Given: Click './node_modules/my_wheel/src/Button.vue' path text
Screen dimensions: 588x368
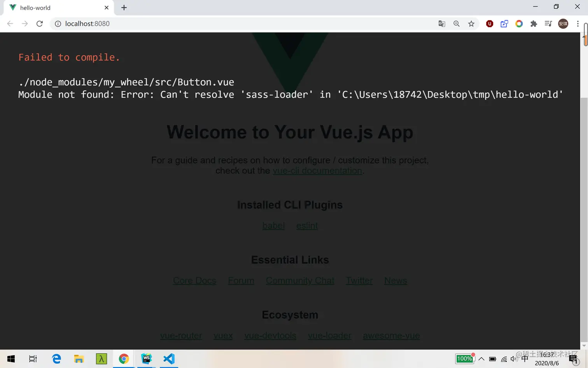Looking at the screenshot, I should [x=126, y=82].
